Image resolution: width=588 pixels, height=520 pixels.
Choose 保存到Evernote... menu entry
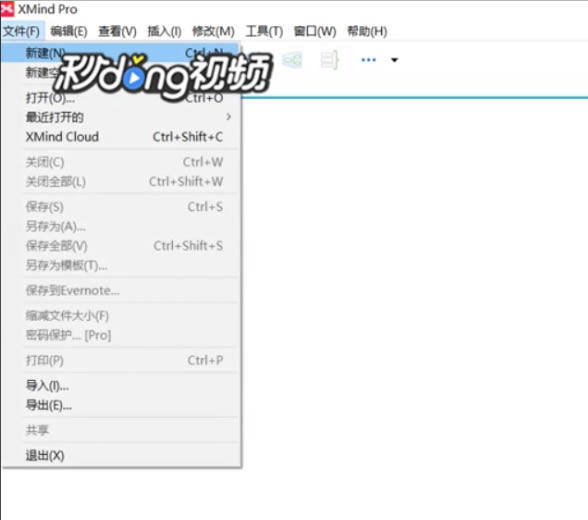pos(121,291)
